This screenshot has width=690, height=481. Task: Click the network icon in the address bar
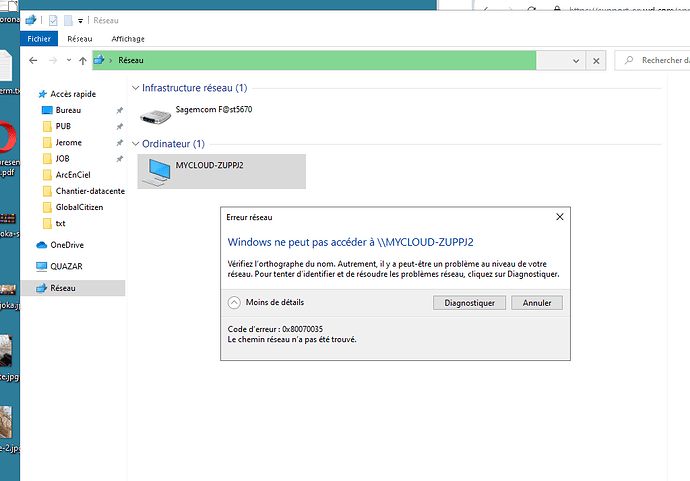(99, 60)
